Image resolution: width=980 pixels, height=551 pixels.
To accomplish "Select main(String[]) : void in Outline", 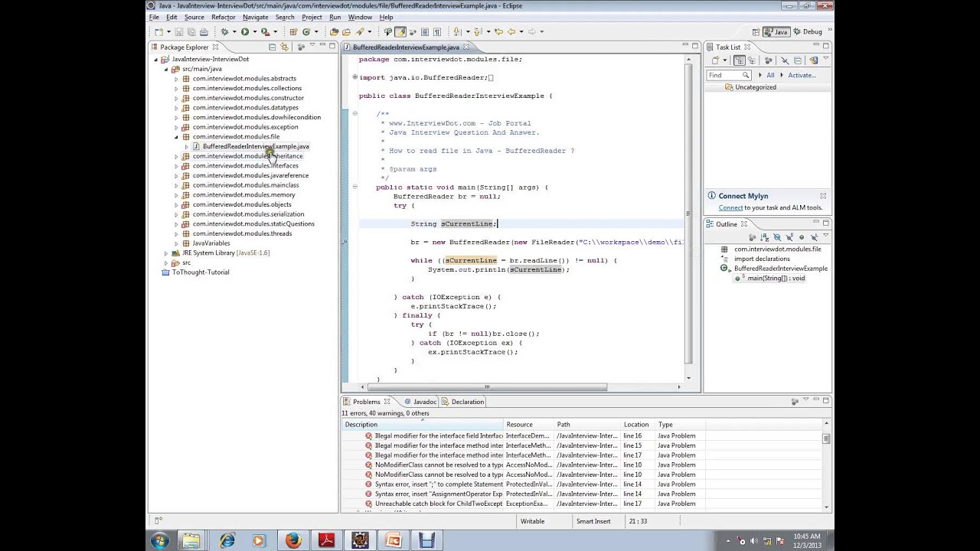I will pyautogui.click(x=776, y=279).
